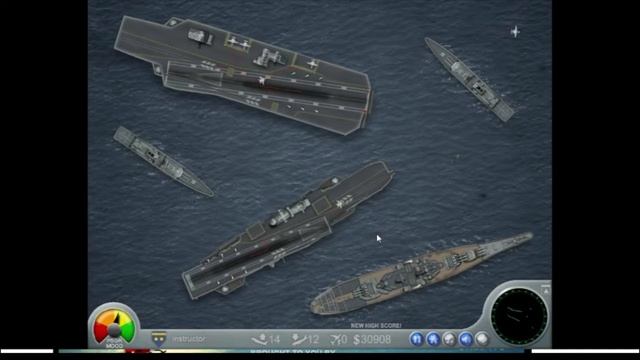Click the landings counter showing 12

(305, 339)
